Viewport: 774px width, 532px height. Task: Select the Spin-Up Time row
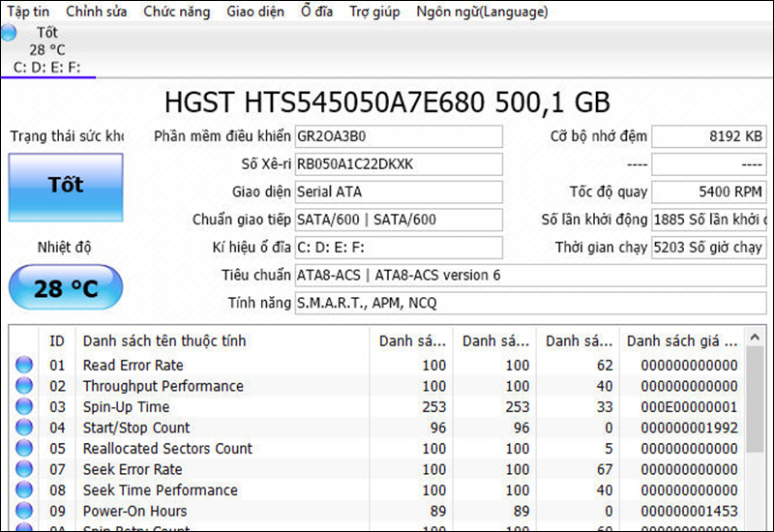pos(377,406)
